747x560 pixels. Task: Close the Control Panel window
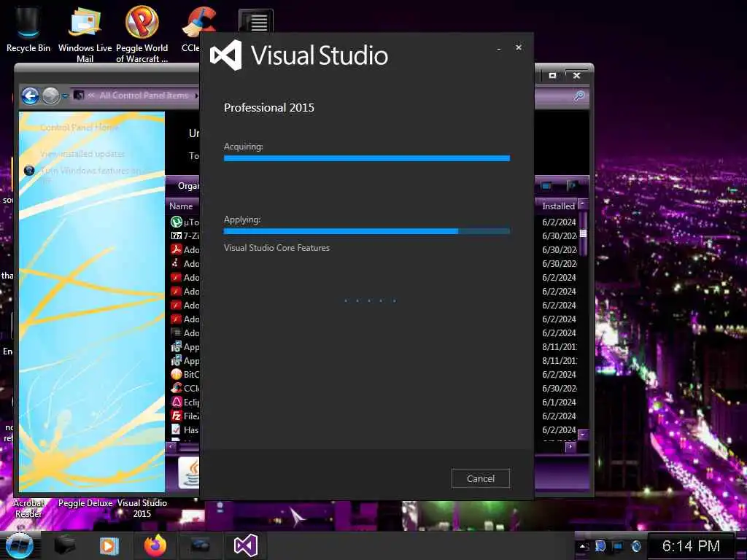[576, 75]
